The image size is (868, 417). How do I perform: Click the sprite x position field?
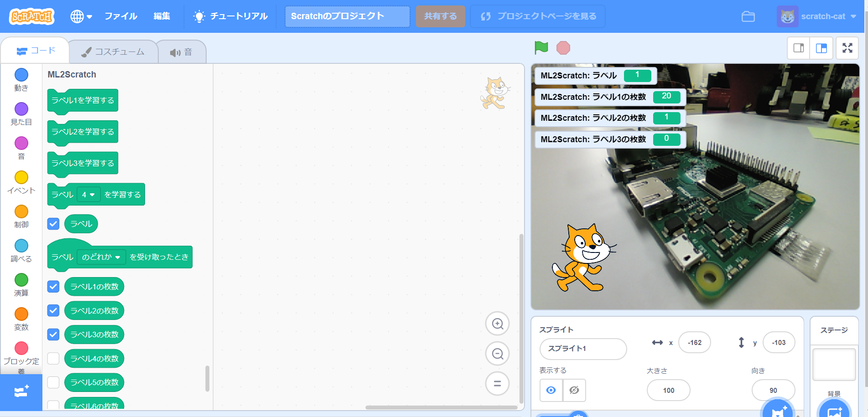pos(694,343)
